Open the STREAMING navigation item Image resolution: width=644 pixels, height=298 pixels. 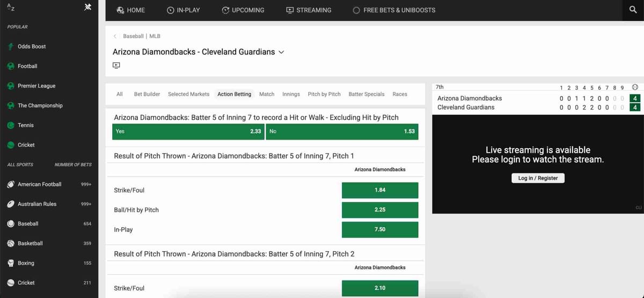pos(309,10)
